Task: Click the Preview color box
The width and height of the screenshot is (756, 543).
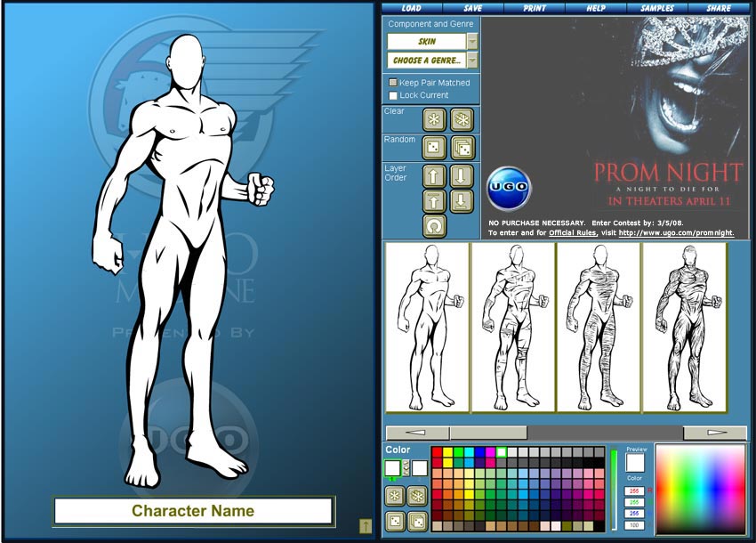Action: coord(635,463)
